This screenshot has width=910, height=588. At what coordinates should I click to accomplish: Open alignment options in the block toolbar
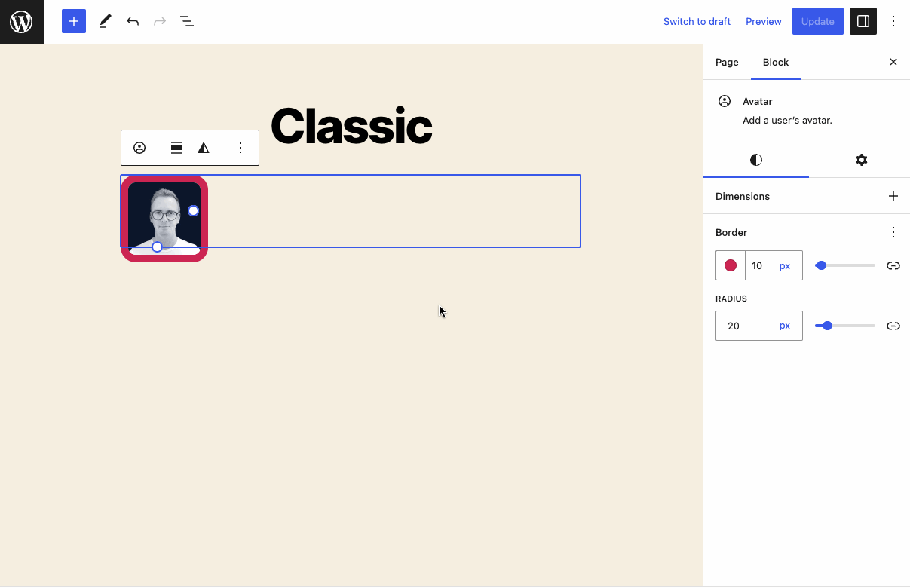177,147
